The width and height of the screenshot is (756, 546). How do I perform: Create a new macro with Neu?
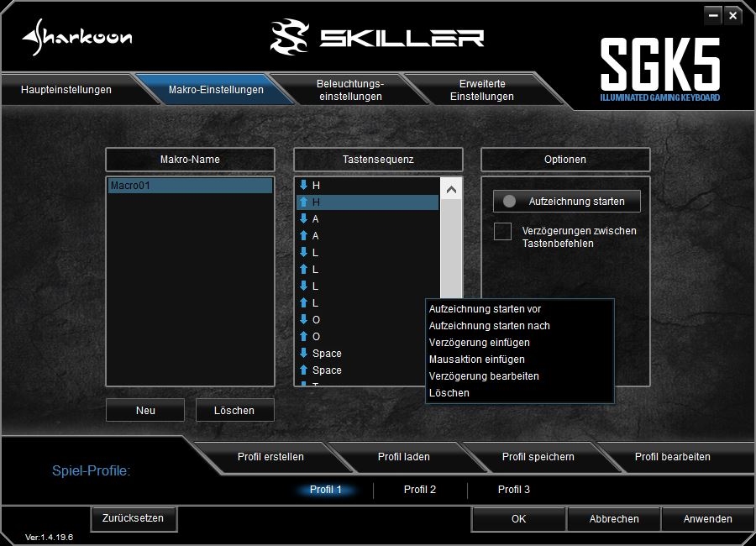click(145, 410)
